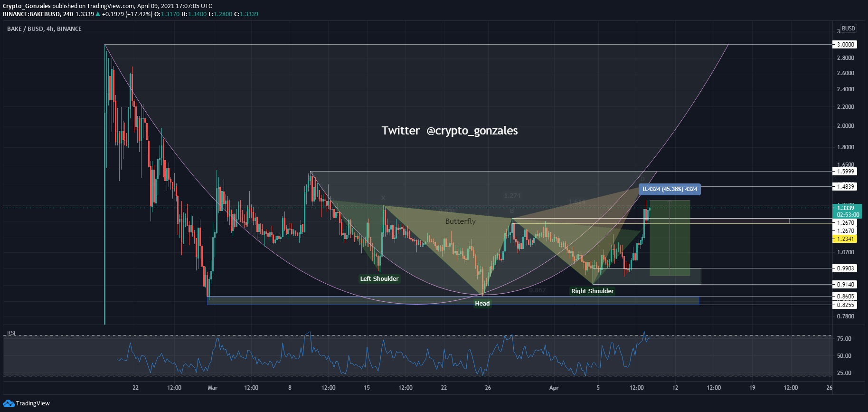Select the 1.4839 price level label
This screenshot has height=412, width=868.
(845, 187)
